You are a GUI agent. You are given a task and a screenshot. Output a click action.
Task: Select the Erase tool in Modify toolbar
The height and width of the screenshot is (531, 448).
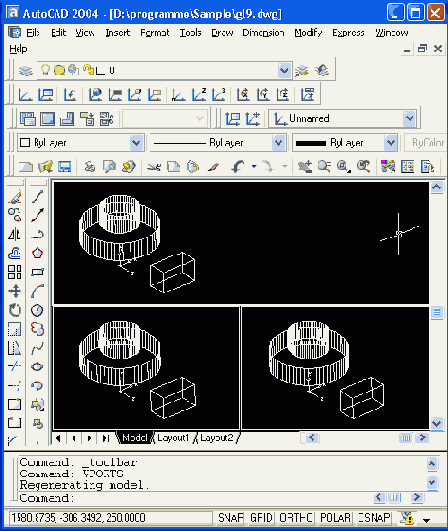point(15,197)
